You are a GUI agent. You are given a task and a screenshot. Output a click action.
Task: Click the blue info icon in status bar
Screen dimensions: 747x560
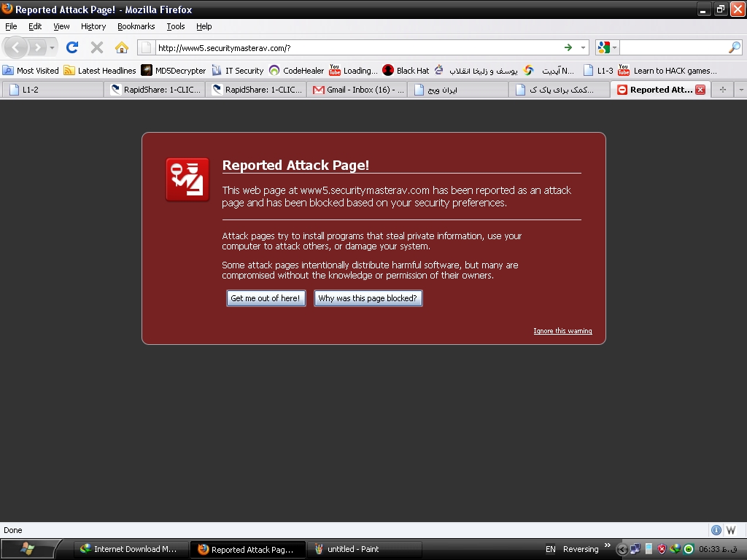716,530
